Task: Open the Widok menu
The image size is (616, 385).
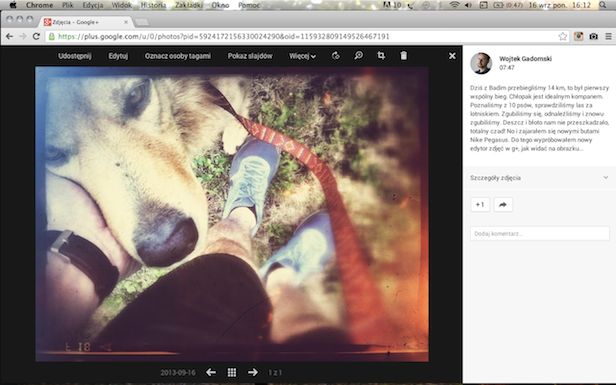Action: pos(122,5)
